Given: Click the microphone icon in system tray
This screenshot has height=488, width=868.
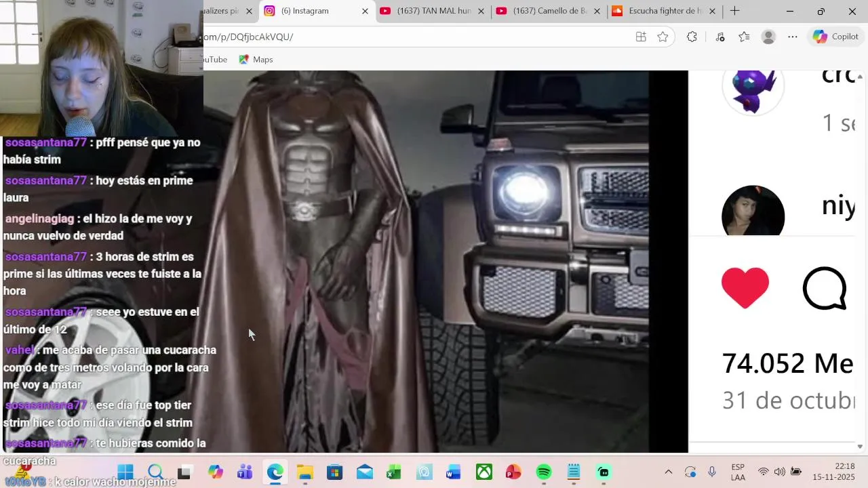Looking at the screenshot, I should click(711, 472).
